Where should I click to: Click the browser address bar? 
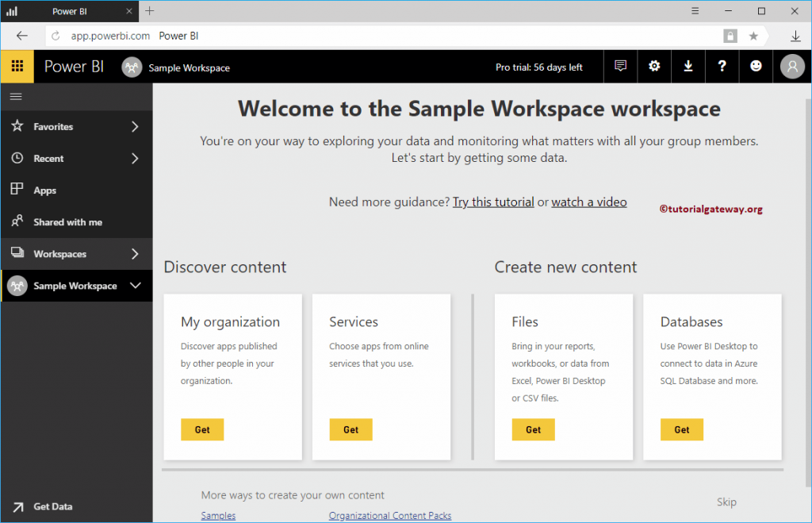238,36
